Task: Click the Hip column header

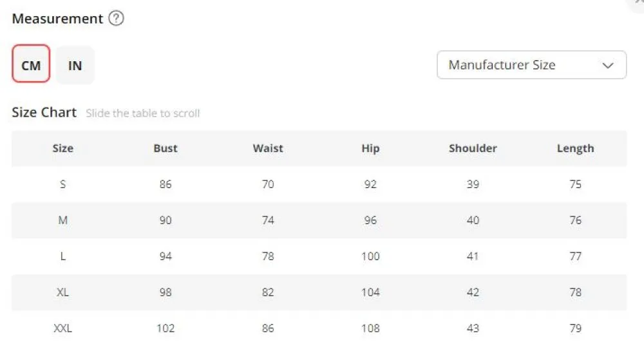Action: (370, 149)
